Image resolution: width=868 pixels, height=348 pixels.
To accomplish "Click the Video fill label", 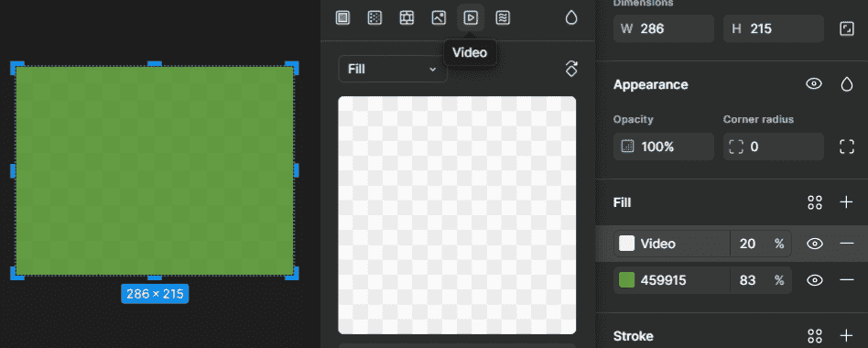I will (657, 244).
